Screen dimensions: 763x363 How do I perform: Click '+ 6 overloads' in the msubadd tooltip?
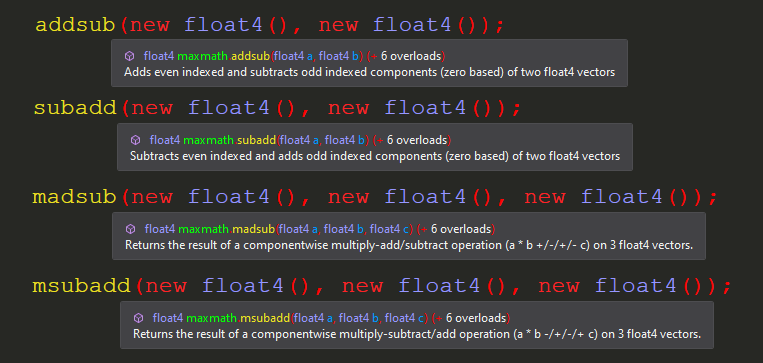pos(471,318)
